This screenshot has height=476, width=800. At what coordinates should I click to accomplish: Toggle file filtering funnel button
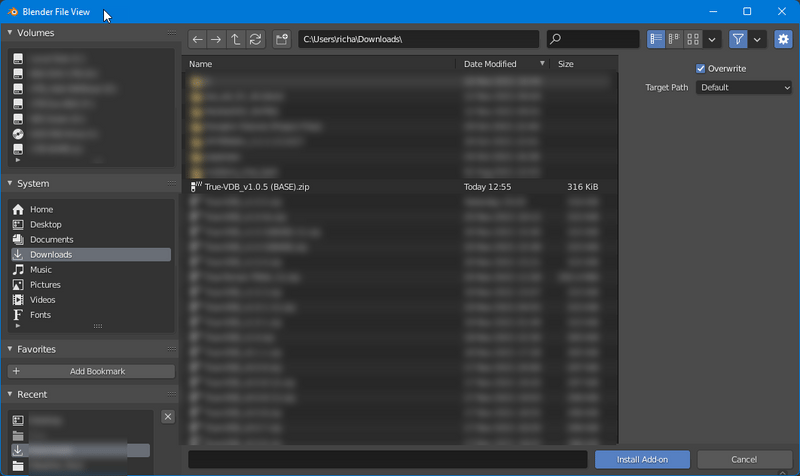coord(738,39)
